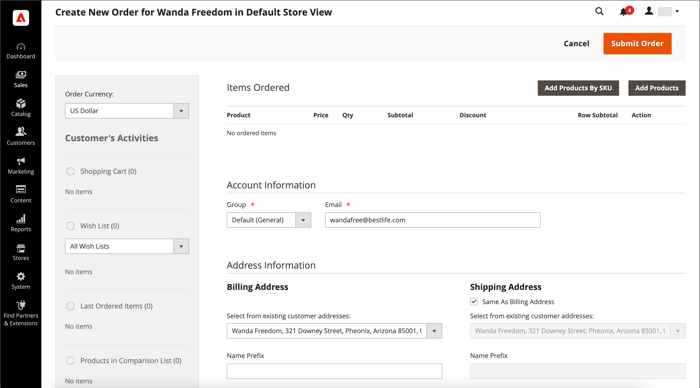Click the 'No ordered items' text

click(x=251, y=133)
